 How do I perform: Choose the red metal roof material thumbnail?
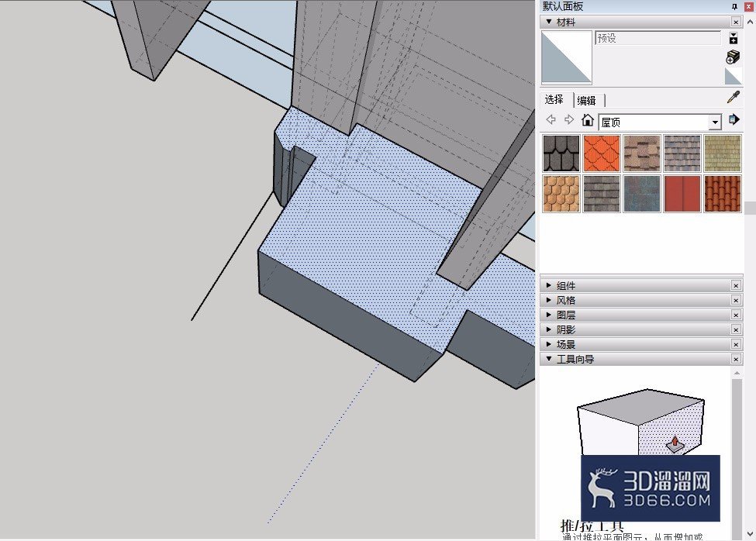[682, 194]
